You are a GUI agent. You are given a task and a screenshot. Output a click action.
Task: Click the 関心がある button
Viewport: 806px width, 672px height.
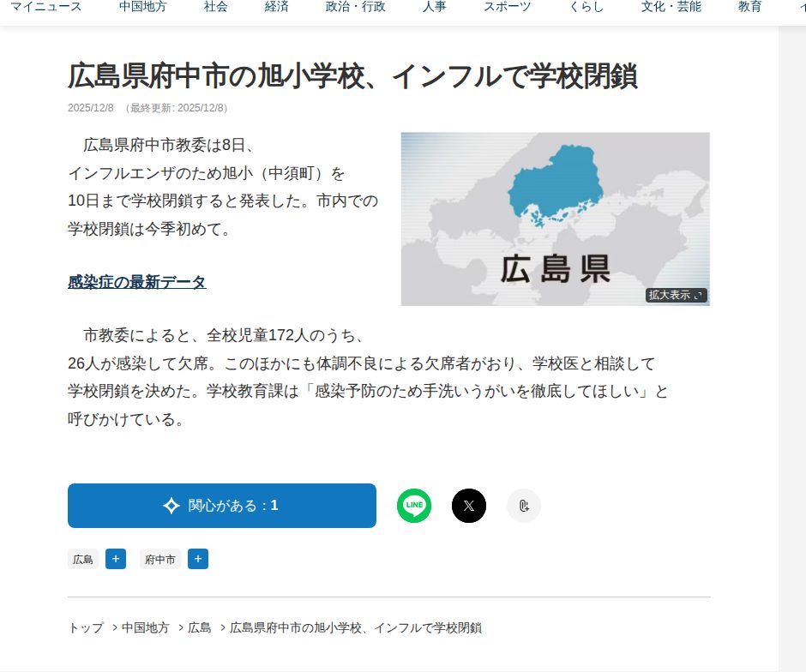[222, 506]
